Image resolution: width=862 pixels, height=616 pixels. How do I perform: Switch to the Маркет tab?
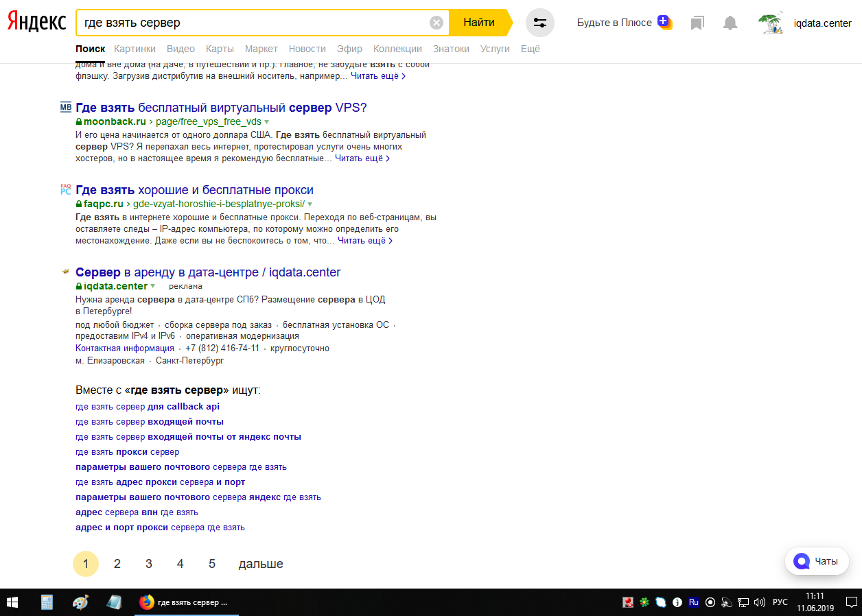pyautogui.click(x=261, y=49)
